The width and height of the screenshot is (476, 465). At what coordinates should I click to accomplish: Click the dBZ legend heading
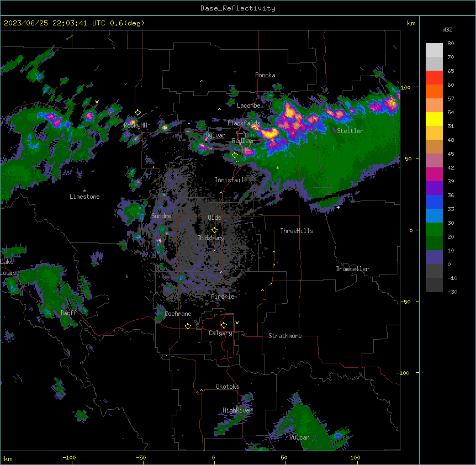(x=447, y=30)
